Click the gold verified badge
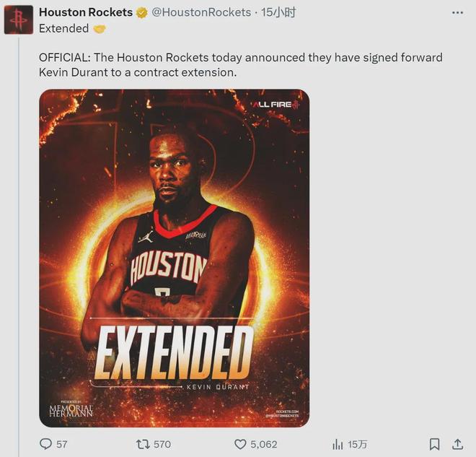The image size is (476, 457). pyautogui.click(x=143, y=12)
